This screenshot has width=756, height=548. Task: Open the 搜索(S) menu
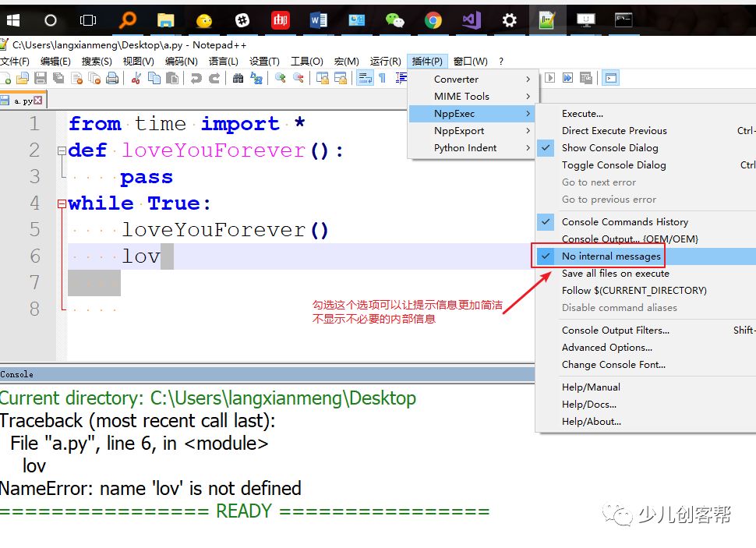(x=97, y=62)
